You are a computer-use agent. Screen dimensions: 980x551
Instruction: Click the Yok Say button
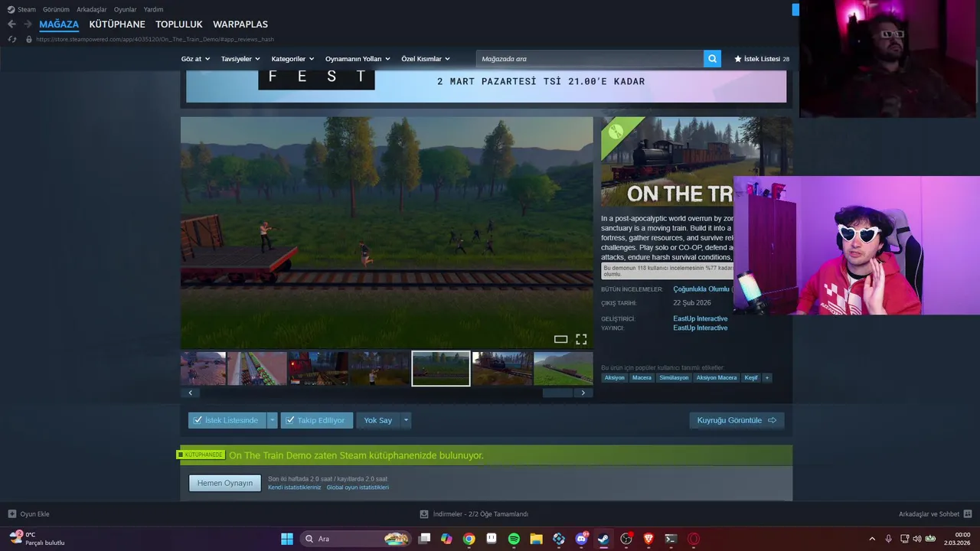378,420
